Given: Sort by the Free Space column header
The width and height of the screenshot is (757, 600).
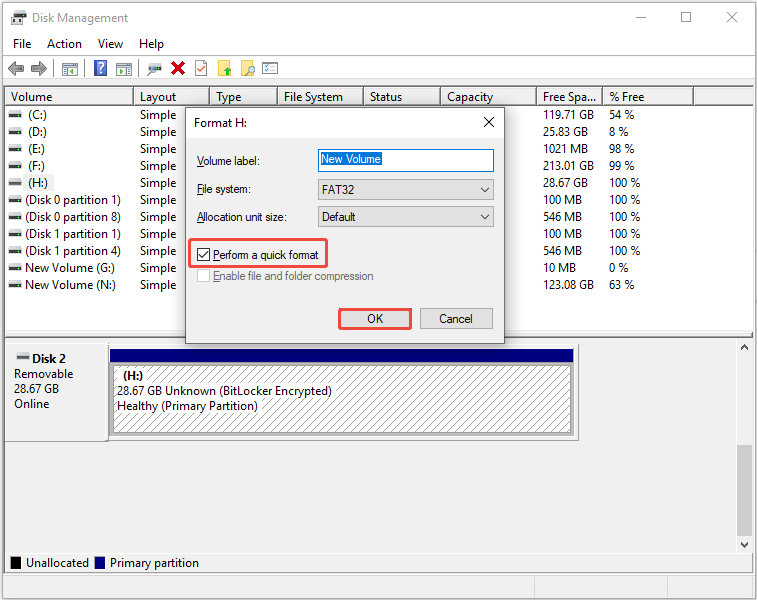Looking at the screenshot, I should pos(570,97).
